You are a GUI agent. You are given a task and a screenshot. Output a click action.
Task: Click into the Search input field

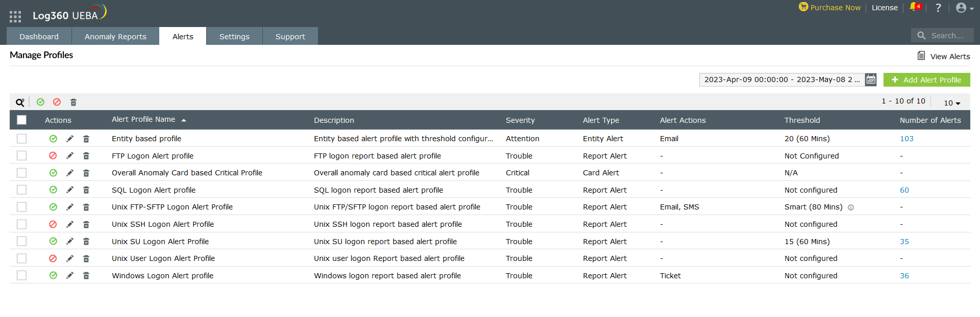(x=947, y=36)
